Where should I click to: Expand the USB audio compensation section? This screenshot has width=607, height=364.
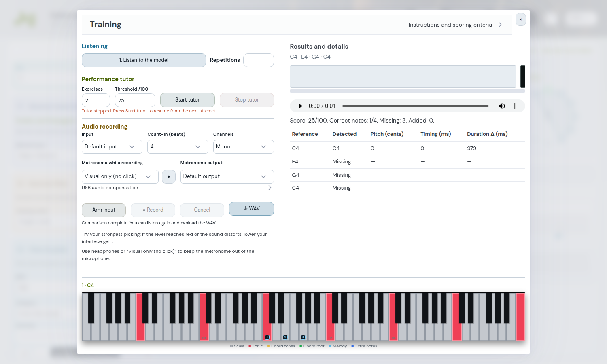pos(177,188)
